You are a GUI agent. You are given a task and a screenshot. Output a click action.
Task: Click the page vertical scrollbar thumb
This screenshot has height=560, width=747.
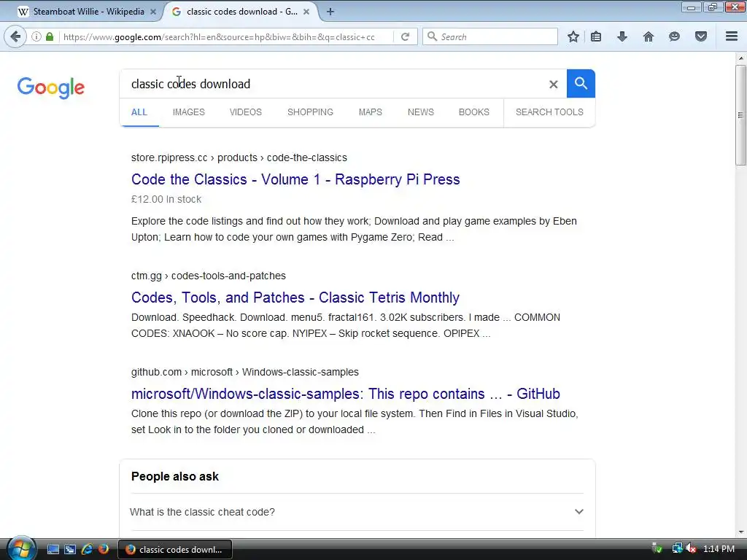pyautogui.click(x=740, y=115)
